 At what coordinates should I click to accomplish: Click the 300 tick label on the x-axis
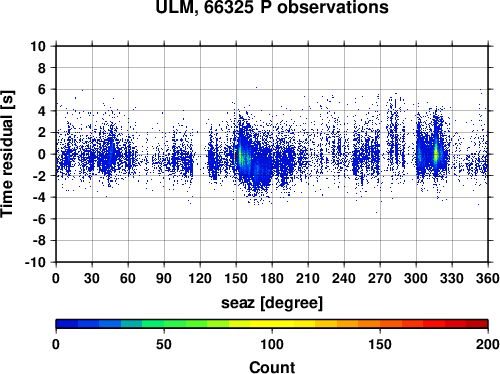coord(416,278)
